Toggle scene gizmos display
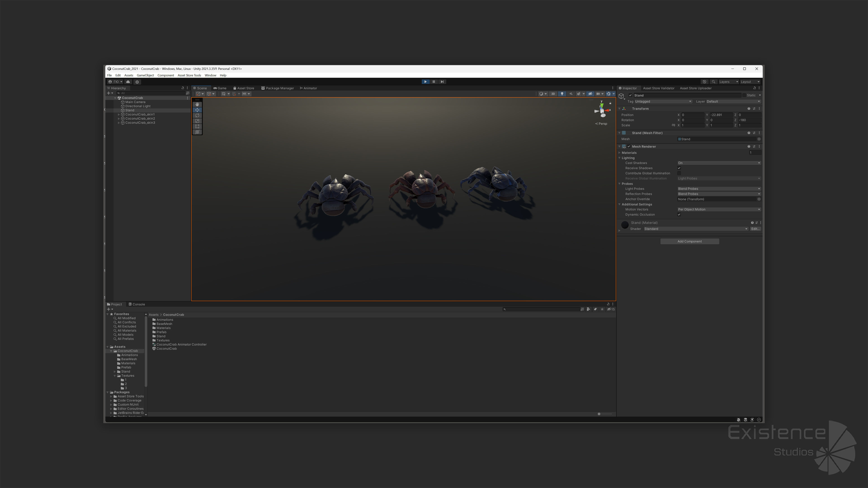Screen dimensions: 868x488 click(x=609, y=94)
